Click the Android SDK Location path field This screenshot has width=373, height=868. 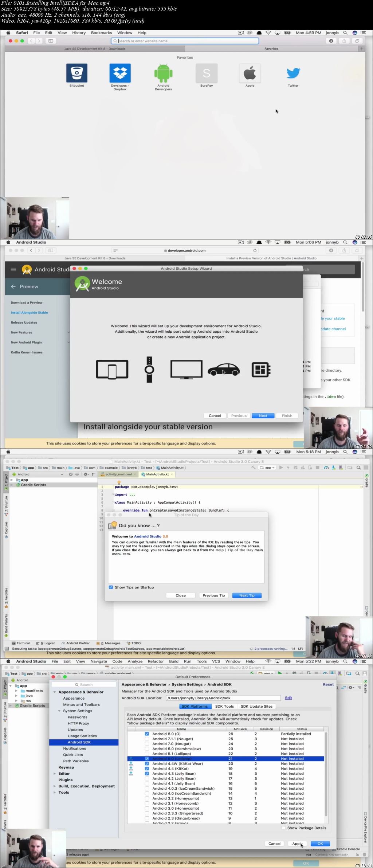tap(223, 698)
